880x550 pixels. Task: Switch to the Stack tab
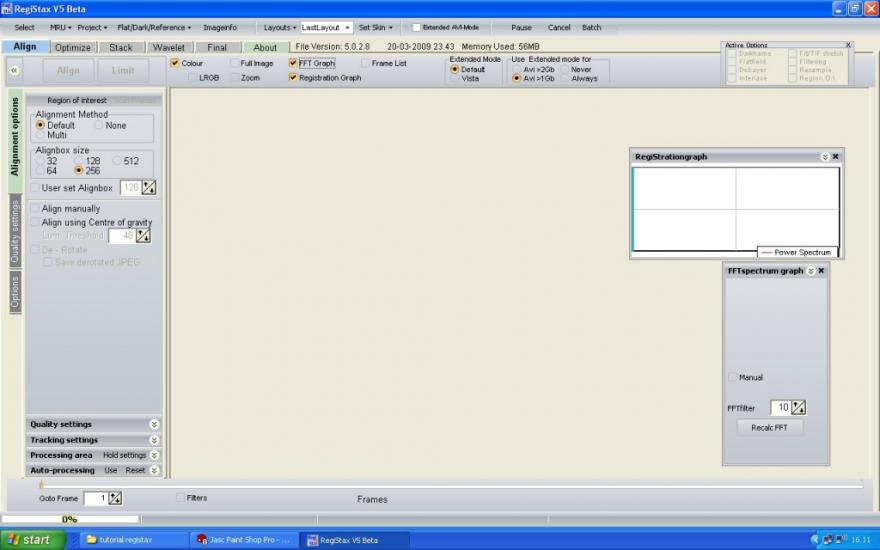click(121, 48)
